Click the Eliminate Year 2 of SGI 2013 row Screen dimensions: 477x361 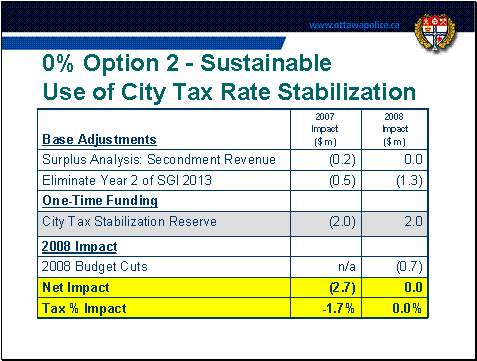point(233,181)
